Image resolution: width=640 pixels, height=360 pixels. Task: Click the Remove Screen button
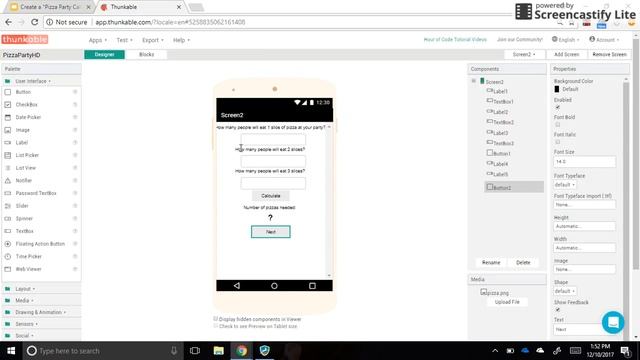coord(609,54)
